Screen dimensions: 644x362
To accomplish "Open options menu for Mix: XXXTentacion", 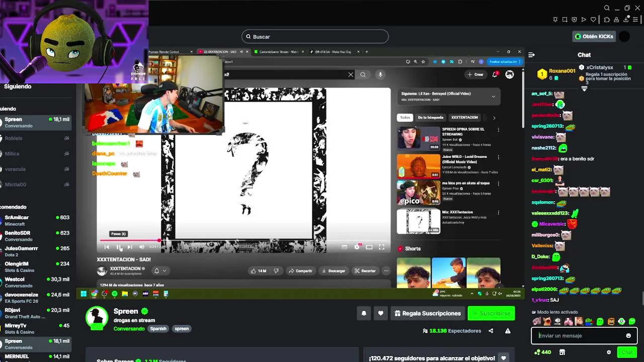I will click(499, 213).
